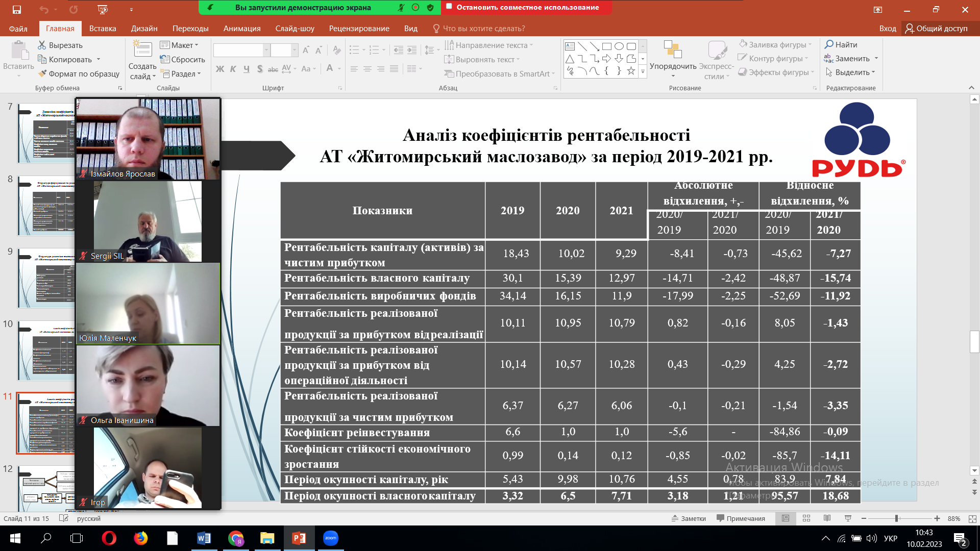Open the Section (Раздел) dropdown
The height and width of the screenshot is (551, 980).
(x=181, y=74)
